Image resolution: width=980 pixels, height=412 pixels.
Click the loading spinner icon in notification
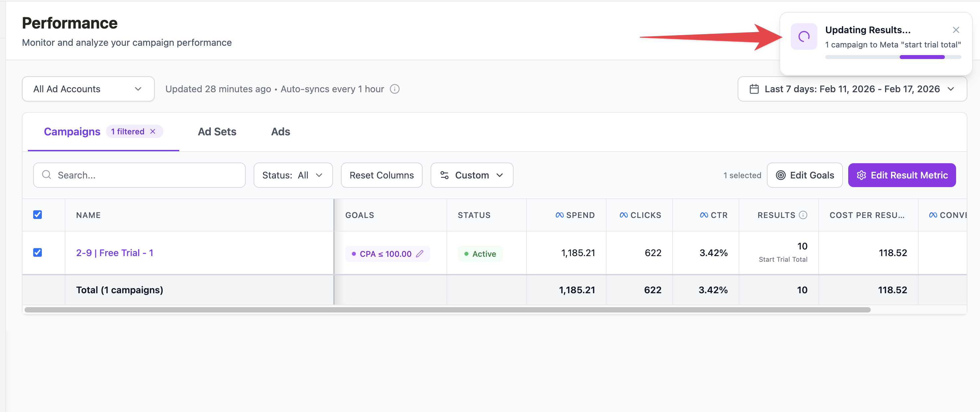(x=803, y=36)
